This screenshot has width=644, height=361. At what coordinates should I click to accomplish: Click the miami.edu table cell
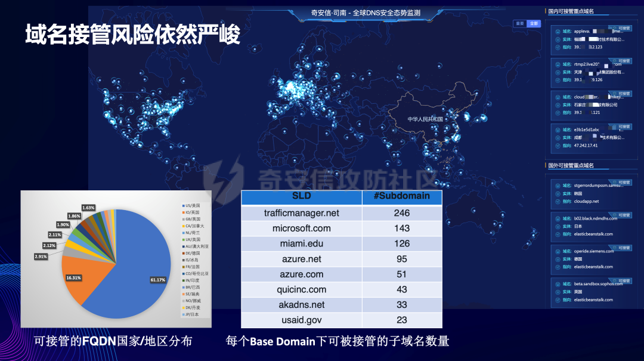click(x=302, y=243)
